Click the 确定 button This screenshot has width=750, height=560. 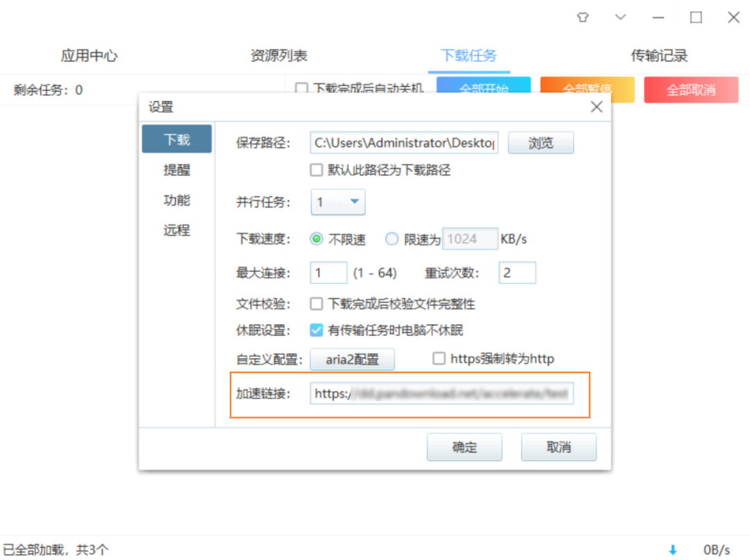point(465,447)
